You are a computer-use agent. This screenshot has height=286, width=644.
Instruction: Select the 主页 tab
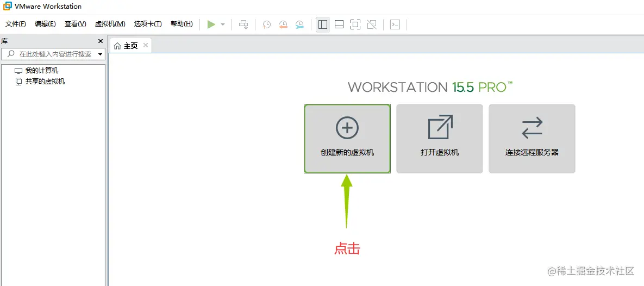pos(130,46)
